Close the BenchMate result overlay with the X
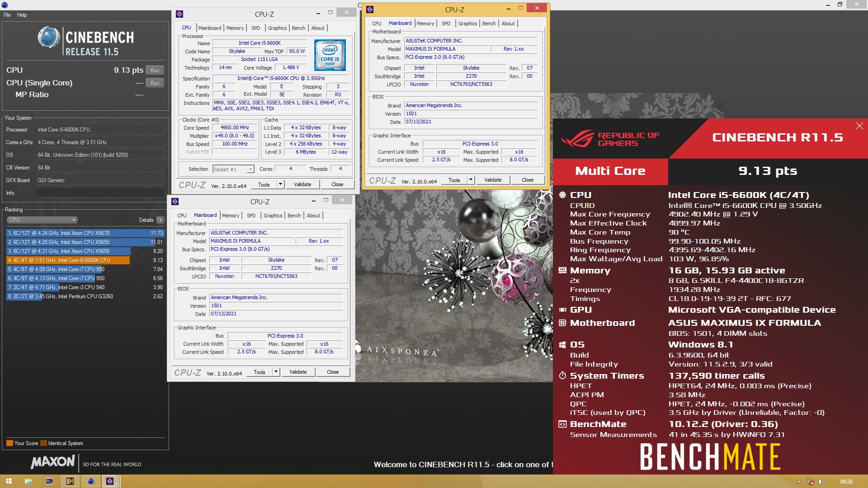The image size is (868, 488). [859, 126]
